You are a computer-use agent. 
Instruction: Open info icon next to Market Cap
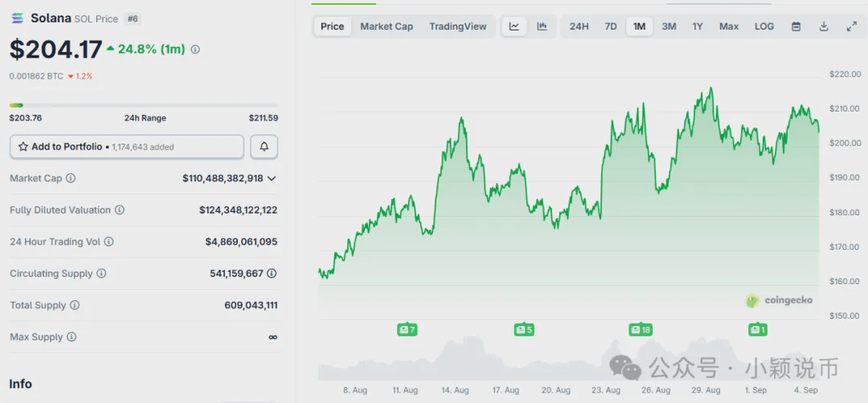coord(70,178)
